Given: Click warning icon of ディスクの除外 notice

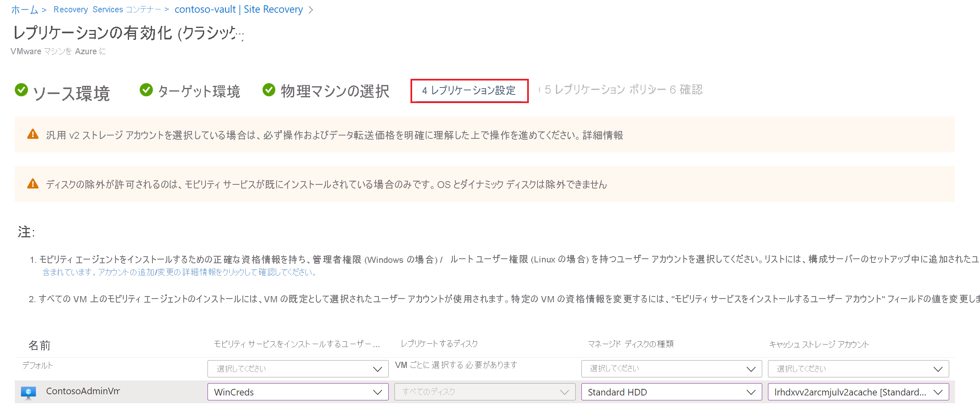Looking at the screenshot, I should [33, 184].
